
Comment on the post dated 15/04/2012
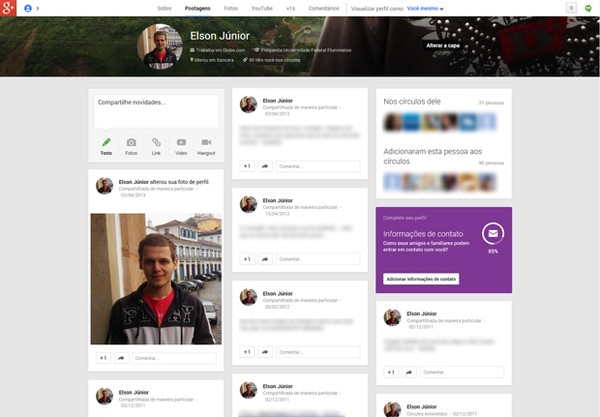click(x=318, y=259)
